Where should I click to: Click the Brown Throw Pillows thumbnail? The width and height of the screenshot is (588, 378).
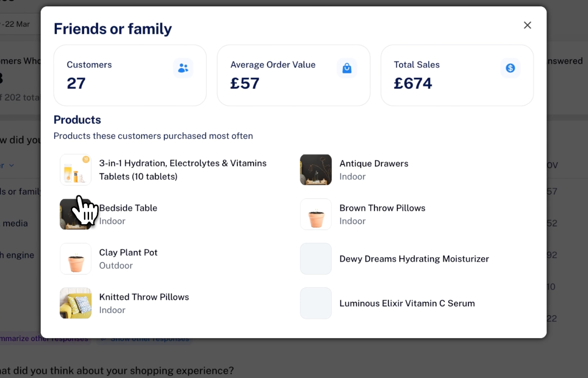click(316, 214)
